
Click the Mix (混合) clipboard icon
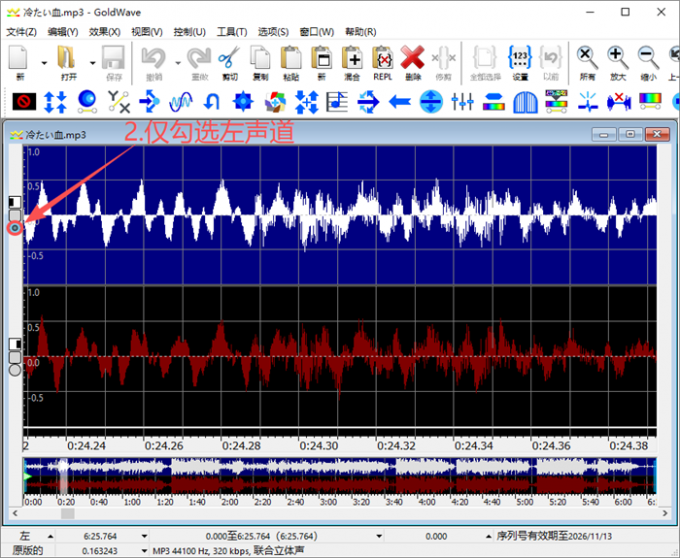pyautogui.click(x=352, y=58)
